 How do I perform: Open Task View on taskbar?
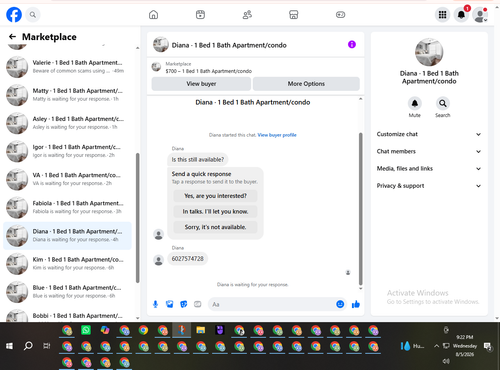coord(47,346)
